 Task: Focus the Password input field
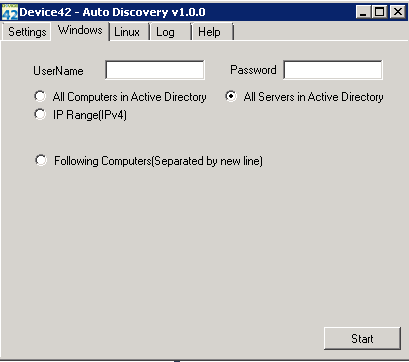tap(333, 70)
